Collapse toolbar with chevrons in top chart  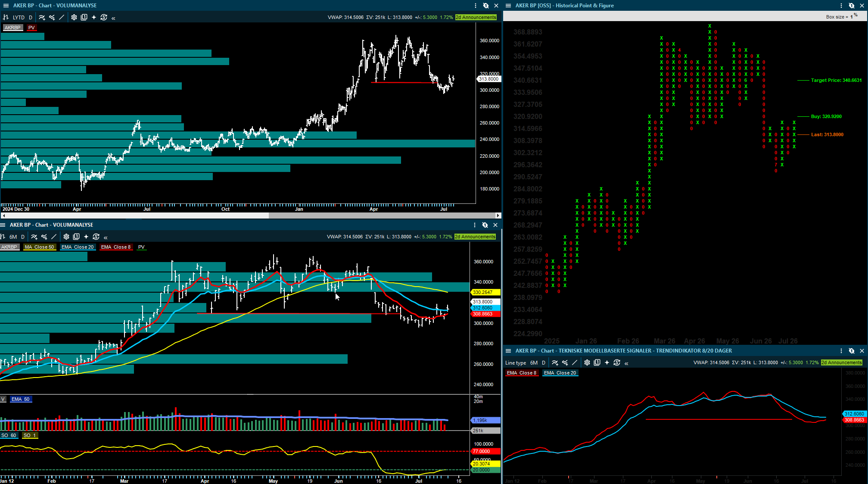pyautogui.click(x=113, y=18)
